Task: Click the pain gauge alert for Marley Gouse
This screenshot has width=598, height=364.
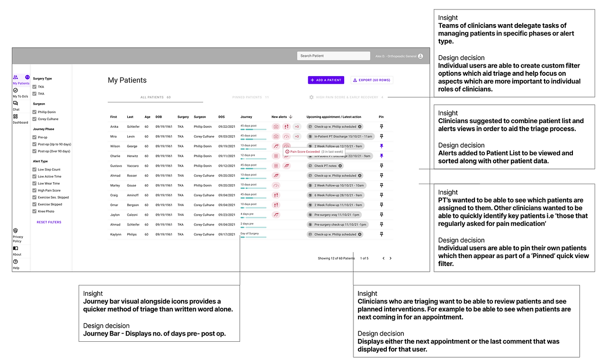Action: tap(276, 186)
